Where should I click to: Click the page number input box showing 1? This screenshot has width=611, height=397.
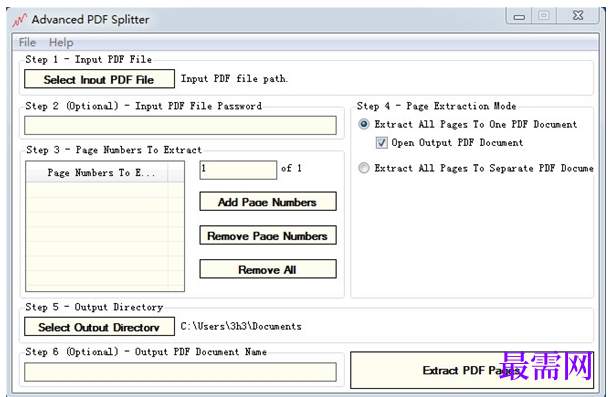click(x=238, y=170)
